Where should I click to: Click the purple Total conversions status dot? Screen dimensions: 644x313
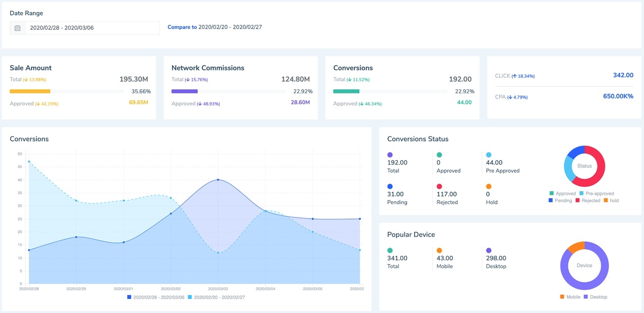(390, 155)
